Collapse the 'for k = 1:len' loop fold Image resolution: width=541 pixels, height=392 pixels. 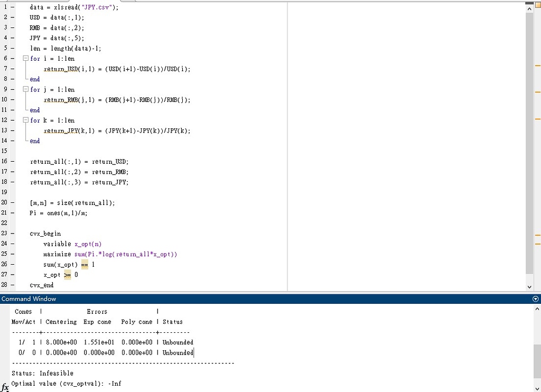pyautogui.click(x=25, y=120)
